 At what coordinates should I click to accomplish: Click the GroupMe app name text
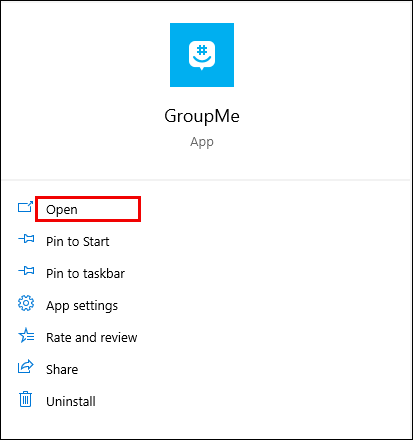coord(202,116)
